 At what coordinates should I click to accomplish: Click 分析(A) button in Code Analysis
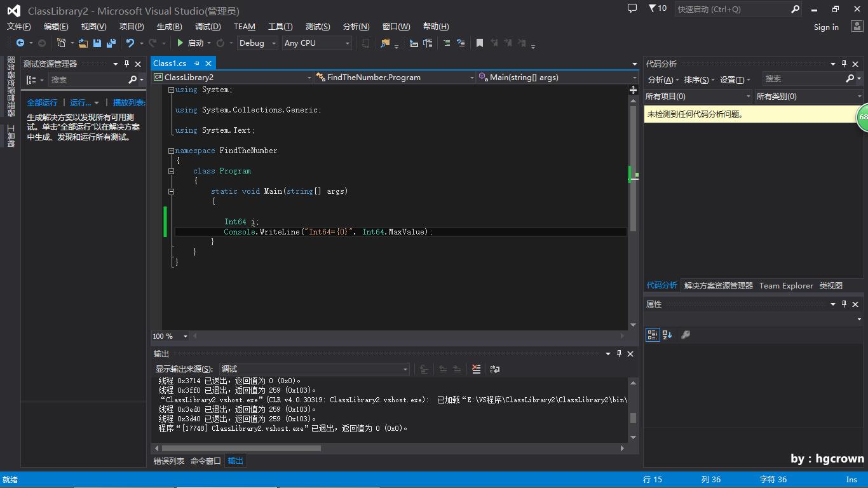(x=663, y=79)
